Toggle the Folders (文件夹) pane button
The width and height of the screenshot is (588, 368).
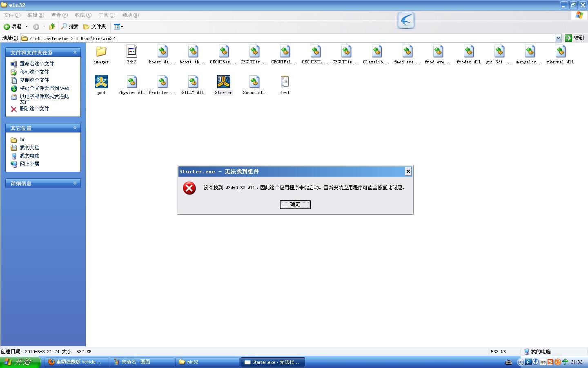point(95,27)
